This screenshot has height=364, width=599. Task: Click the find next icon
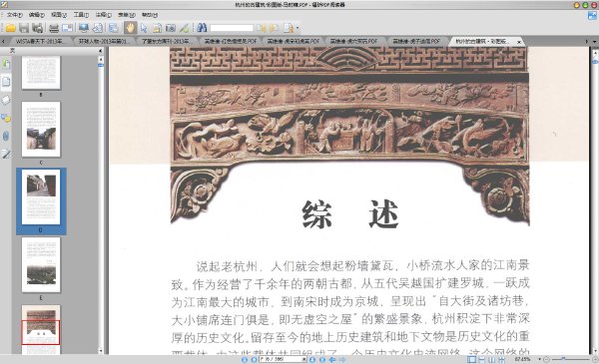(274, 28)
